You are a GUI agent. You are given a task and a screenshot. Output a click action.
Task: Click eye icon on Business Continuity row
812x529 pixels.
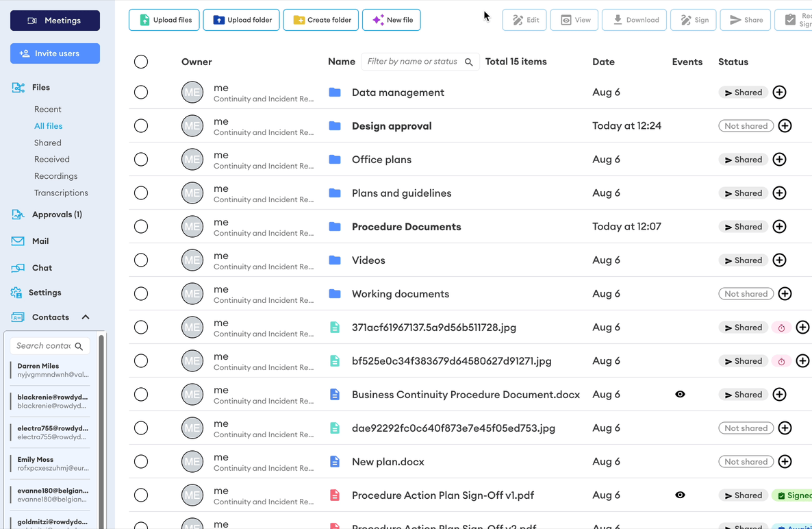(x=680, y=394)
